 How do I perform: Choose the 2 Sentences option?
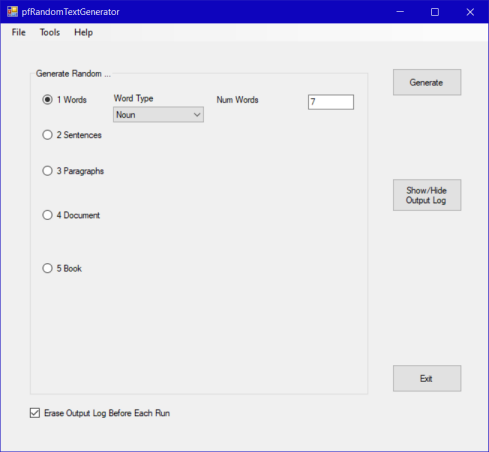tap(47, 135)
